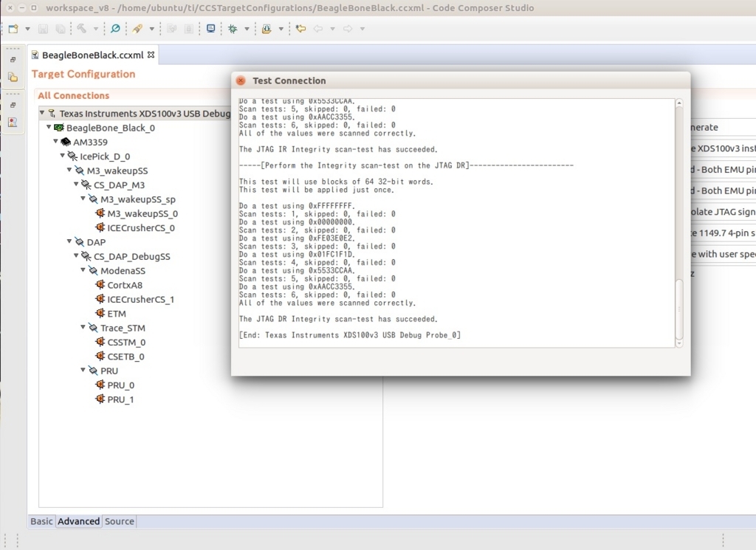Screen dimensions: 756x550
Task: Close the Test Connection dialog
Action: (x=241, y=80)
